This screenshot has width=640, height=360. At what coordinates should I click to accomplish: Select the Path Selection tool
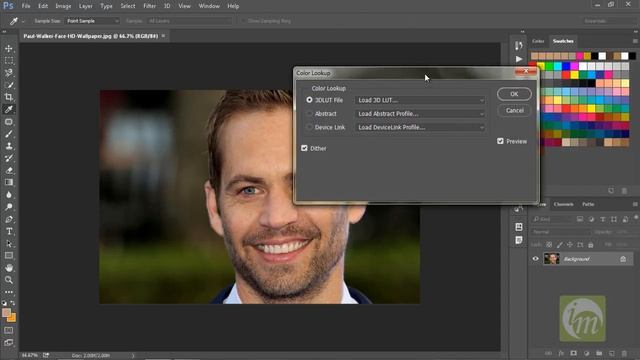tap(9, 244)
